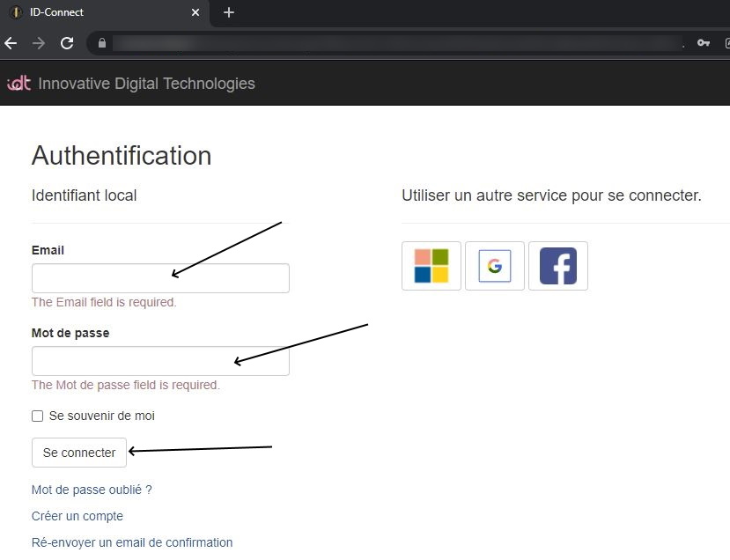Click the browser forward arrow
730x560 pixels.
(x=39, y=43)
